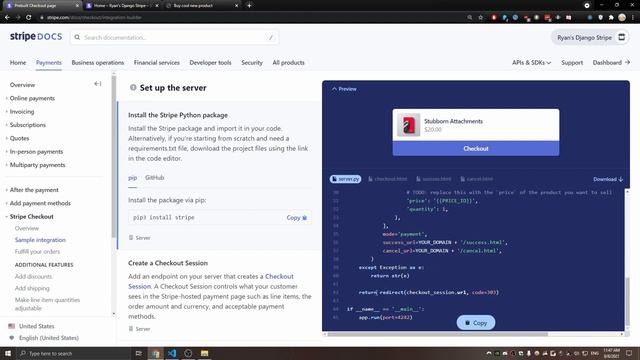Click the code panel horizontal scrollbar
Viewport: 640px width, 360px height.
tap(437, 334)
